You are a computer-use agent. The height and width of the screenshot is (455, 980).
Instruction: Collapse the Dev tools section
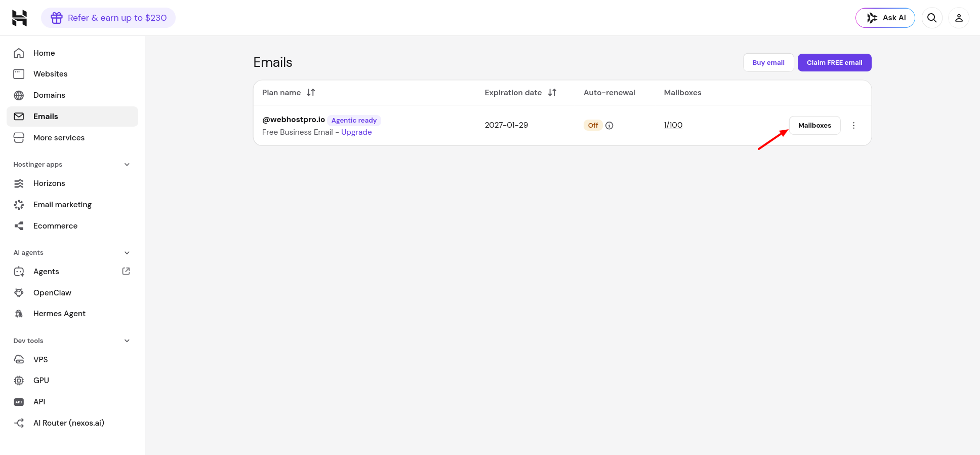(x=127, y=341)
